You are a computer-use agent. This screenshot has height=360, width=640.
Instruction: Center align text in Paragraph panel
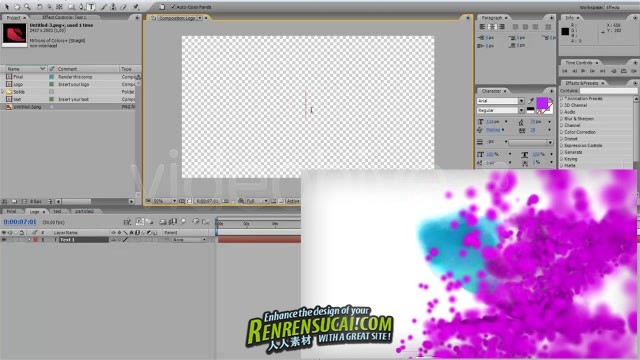coord(492,27)
